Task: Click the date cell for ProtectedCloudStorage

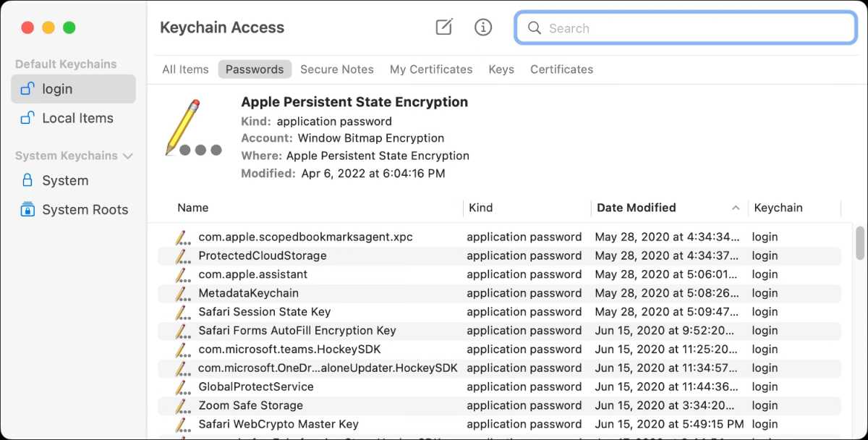Action: point(667,255)
